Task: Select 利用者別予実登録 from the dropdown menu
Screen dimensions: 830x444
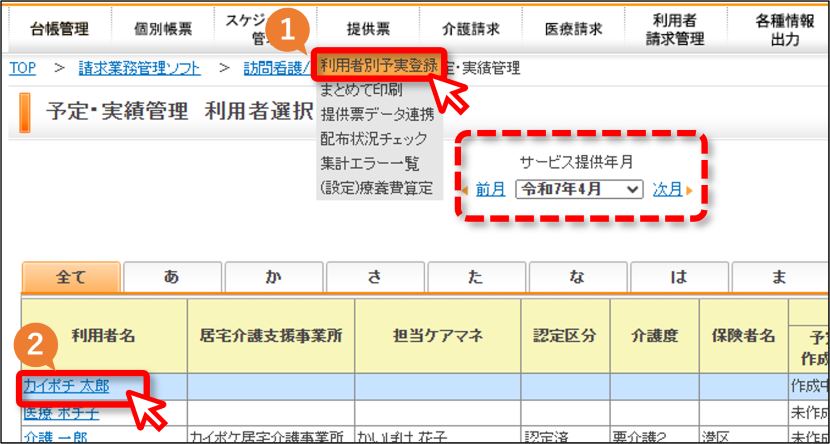Action: tap(379, 67)
